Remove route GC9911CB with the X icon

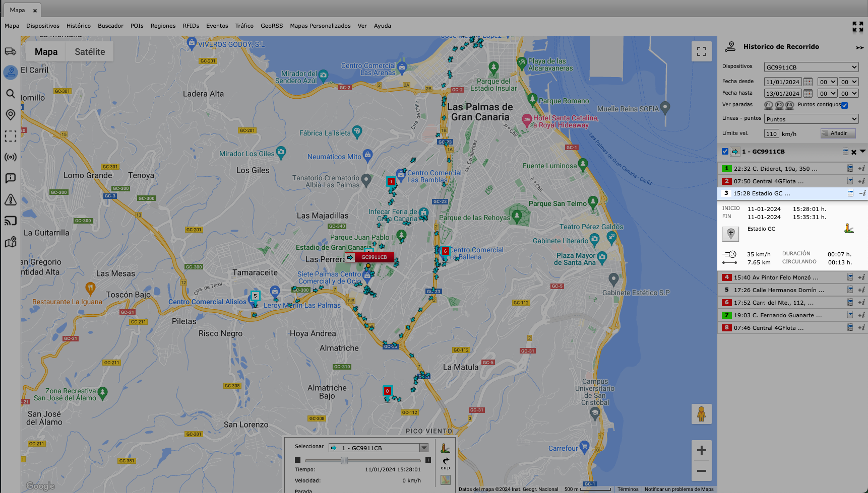854,152
